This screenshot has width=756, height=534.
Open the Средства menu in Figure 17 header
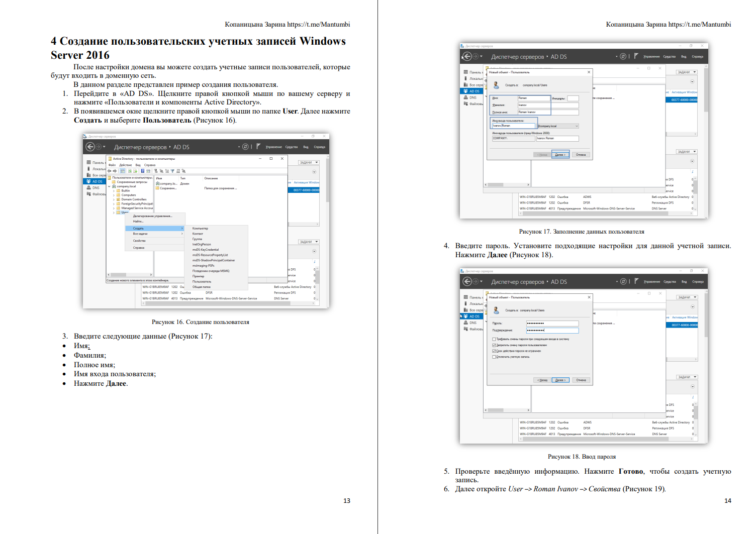point(670,56)
